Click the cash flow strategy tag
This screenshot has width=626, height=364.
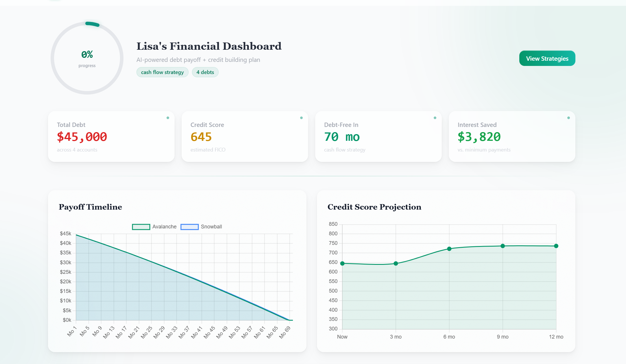[x=162, y=72]
